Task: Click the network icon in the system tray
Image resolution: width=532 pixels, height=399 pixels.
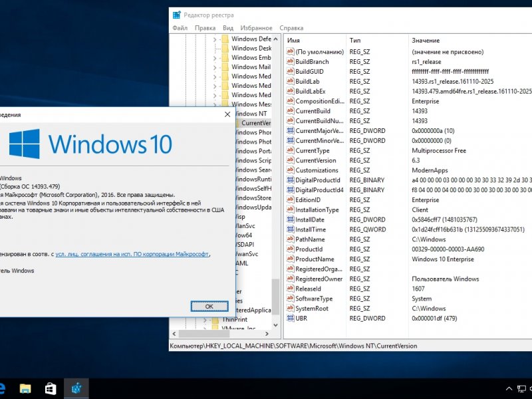Action: tap(521, 389)
